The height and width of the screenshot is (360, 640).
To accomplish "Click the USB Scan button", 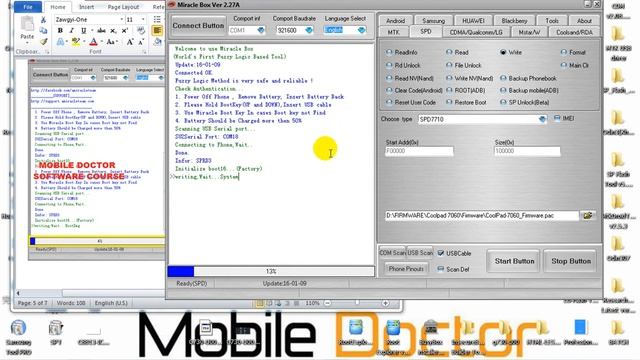I will (x=420, y=253).
